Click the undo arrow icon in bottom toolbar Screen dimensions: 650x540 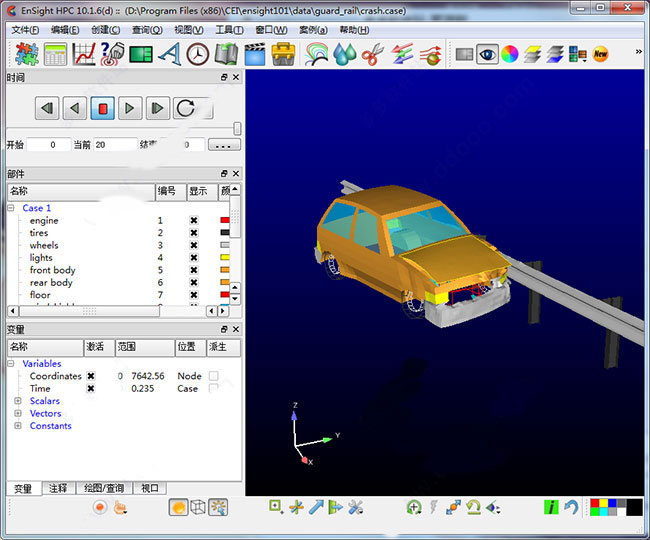pyautogui.click(x=571, y=507)
